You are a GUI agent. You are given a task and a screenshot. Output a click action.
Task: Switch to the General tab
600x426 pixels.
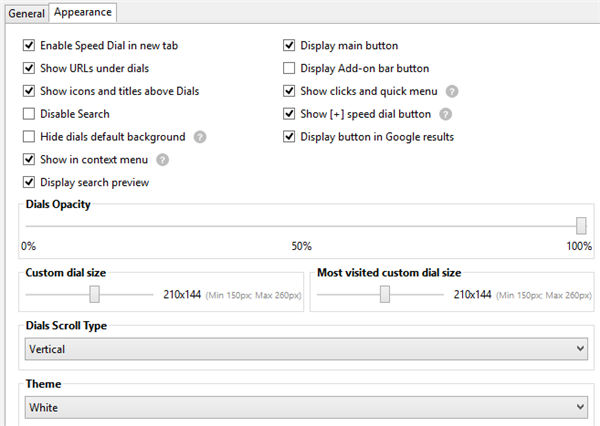tap(26, 12)
